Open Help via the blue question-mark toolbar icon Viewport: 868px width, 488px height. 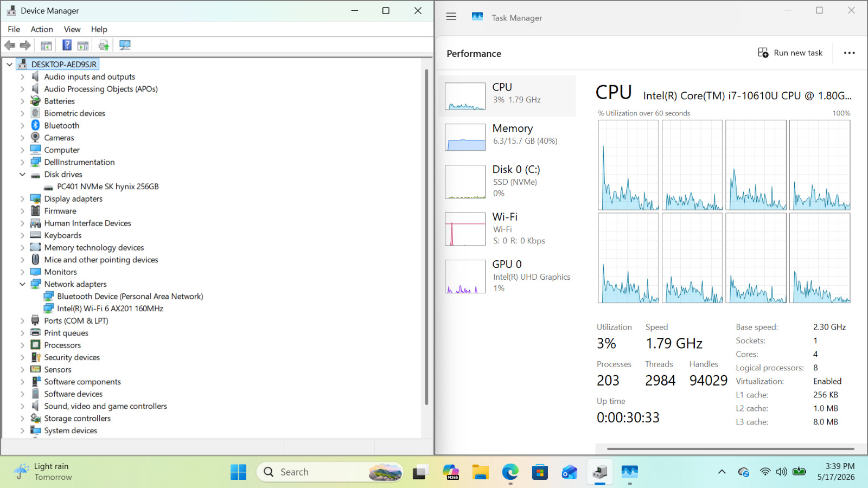(67, 46)
